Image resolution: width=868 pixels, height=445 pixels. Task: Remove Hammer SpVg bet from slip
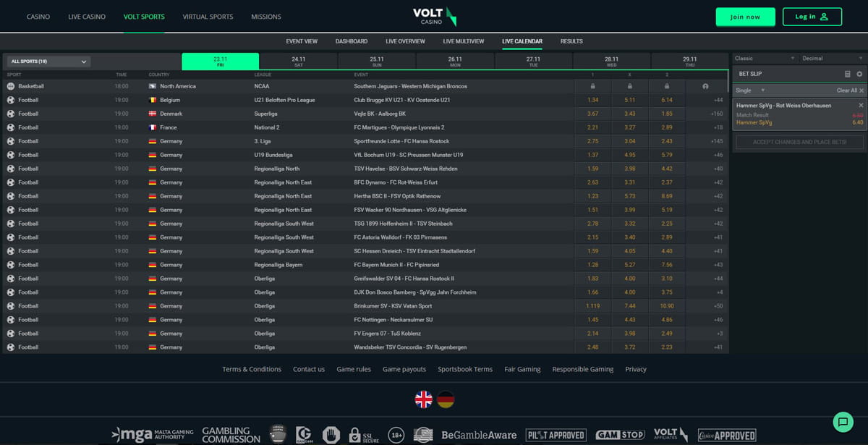point(861,106)
